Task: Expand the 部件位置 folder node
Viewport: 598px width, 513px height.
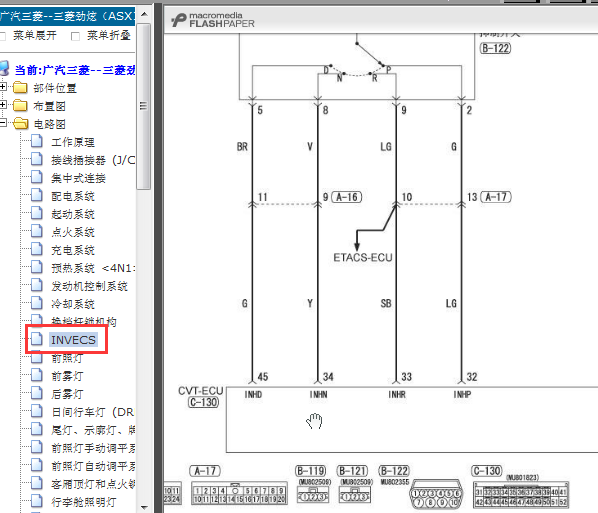Action: 3,87
